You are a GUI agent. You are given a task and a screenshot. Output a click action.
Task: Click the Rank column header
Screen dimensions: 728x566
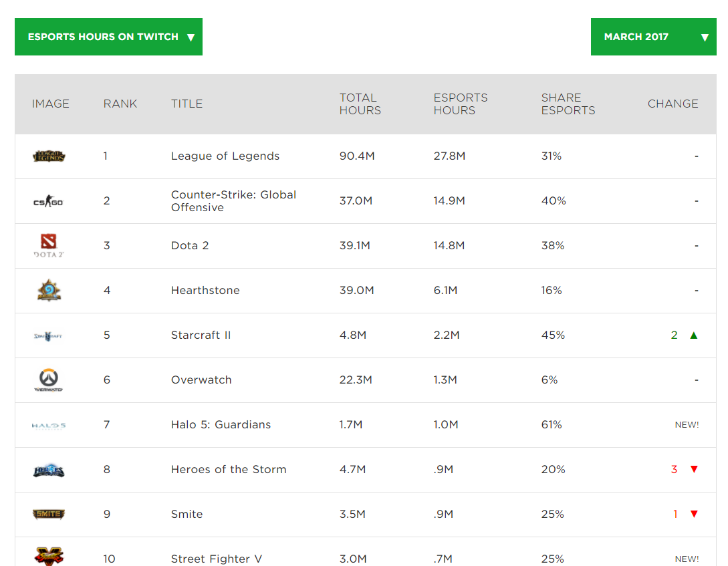click(120, 104)
